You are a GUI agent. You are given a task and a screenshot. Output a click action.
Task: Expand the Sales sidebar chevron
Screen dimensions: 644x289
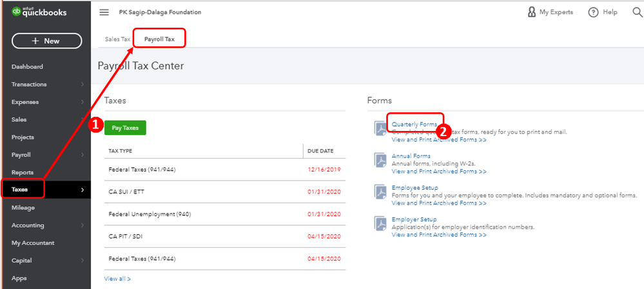[x=83, y=119]
